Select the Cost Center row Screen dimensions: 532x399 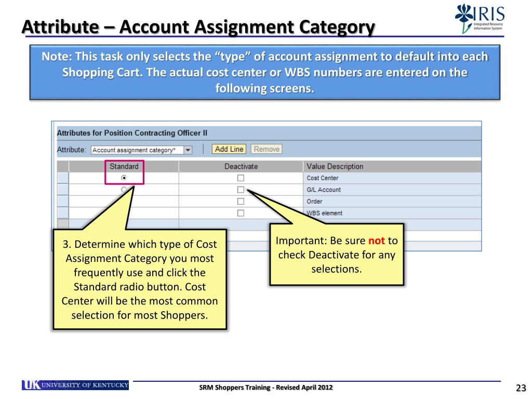pyautogui.click(x=62, y=177)
